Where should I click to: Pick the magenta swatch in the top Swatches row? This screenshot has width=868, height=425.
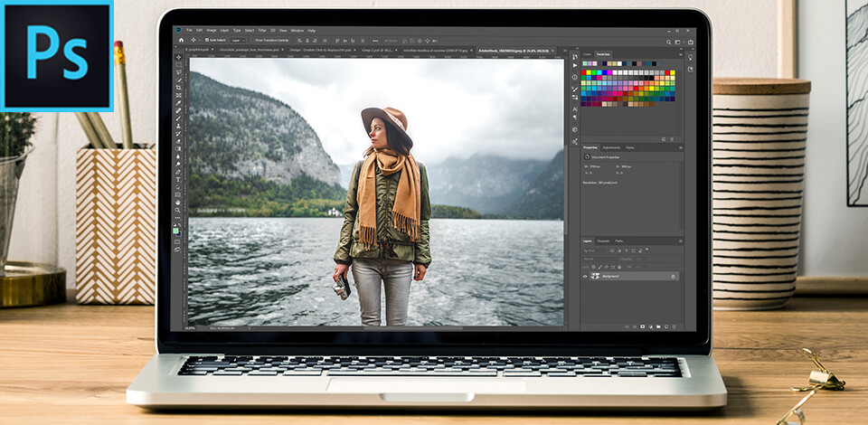click(x=609, y=72)
